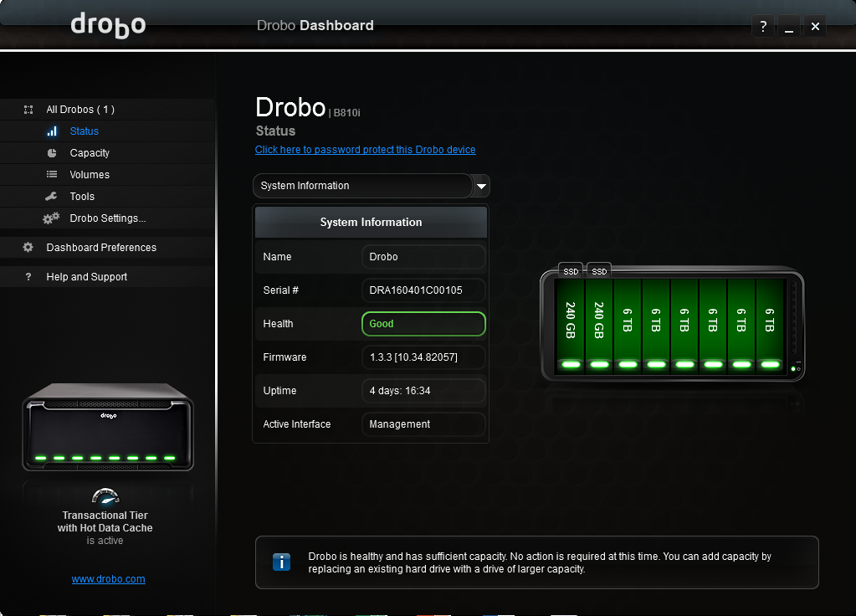Click password protect this Drobo link
Image resolution: width=856 pixels, height=616 pixels.
point(365,150)
